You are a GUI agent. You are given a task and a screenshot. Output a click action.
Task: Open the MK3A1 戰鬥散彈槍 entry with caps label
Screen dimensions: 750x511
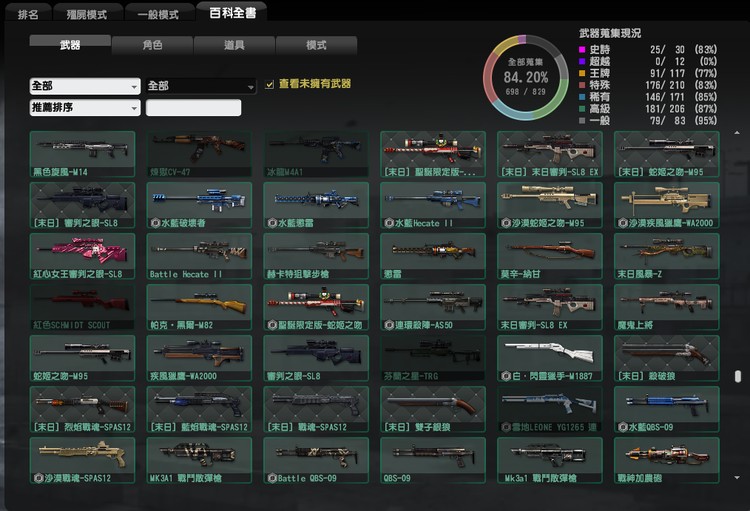(199, 460)
